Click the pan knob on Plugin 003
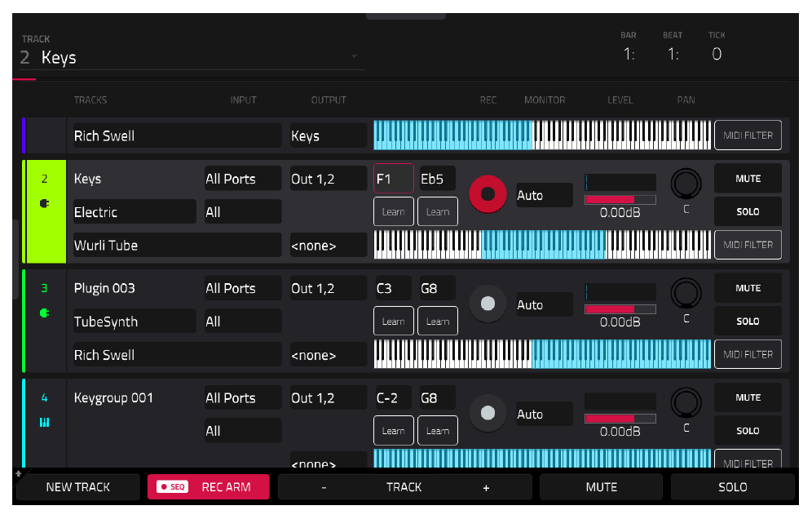This screenshot has width=812, height=519. 686,293
